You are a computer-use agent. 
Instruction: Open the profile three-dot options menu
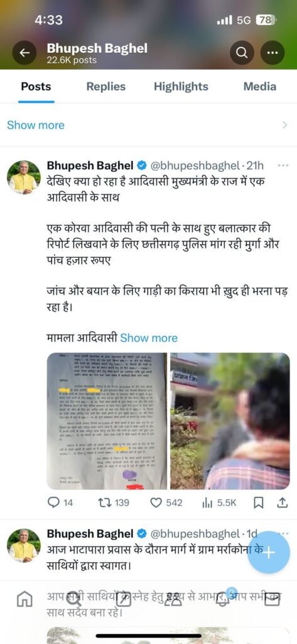point(273,53)
